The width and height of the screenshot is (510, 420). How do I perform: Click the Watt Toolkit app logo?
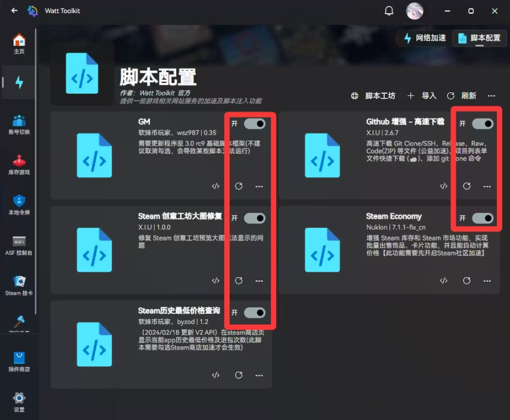point(33,11)
